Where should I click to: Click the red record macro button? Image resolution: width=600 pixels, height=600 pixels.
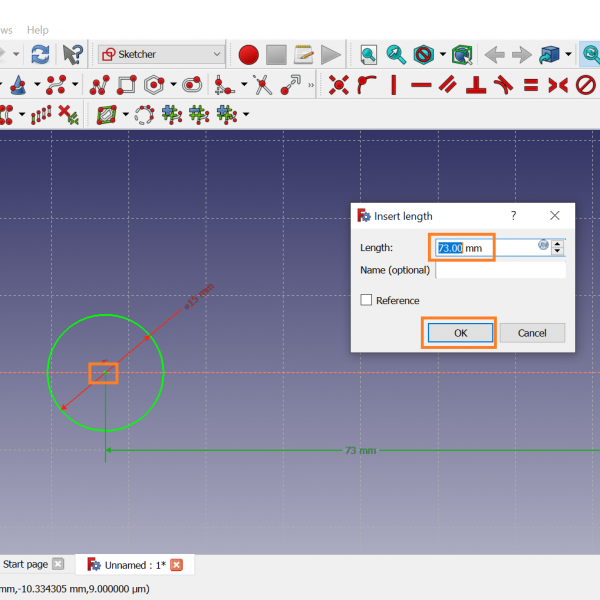(x=249, y=54)
